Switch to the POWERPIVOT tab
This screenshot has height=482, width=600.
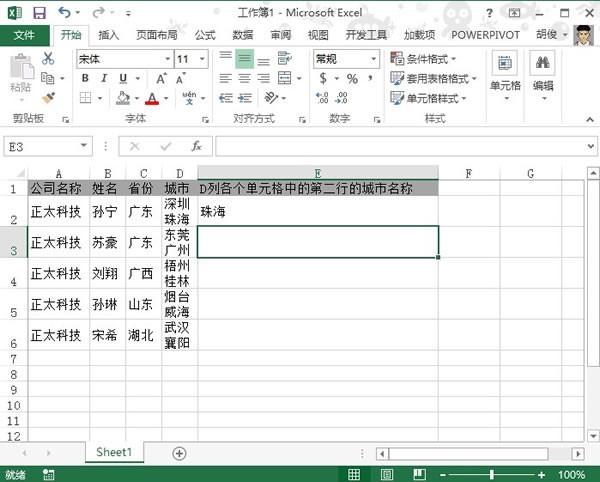[x=485, y=35]
